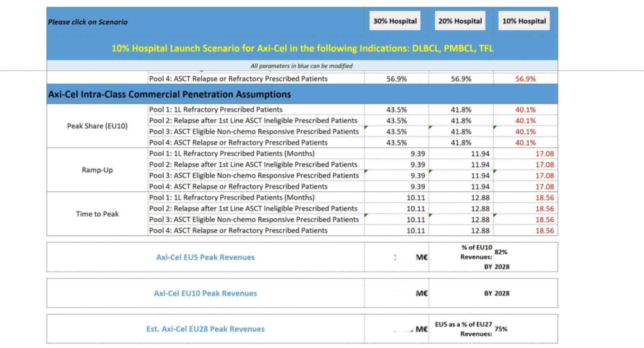Select Ramp-Up Pool 3 red value 17.08
Screen dimensions: 644x348
[544, 176]
